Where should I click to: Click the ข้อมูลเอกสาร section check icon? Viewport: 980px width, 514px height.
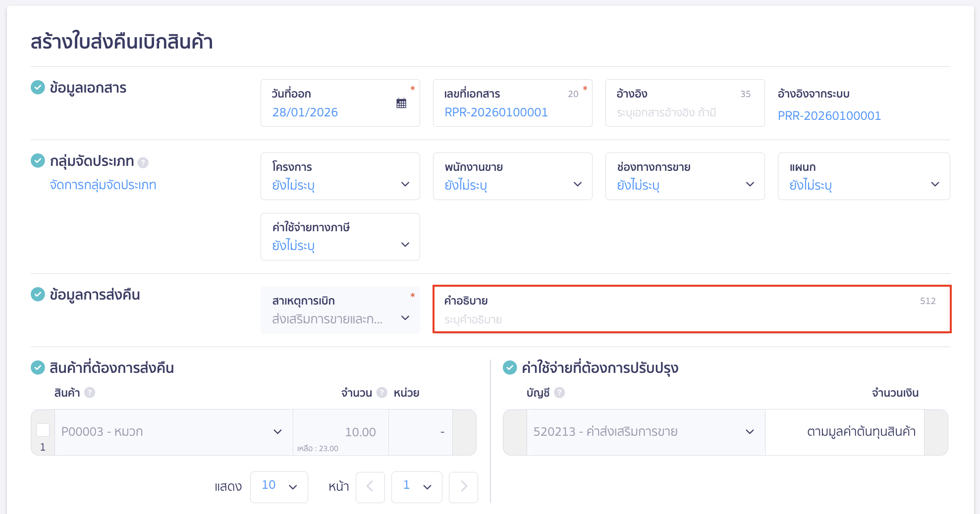tap(38, 88)
